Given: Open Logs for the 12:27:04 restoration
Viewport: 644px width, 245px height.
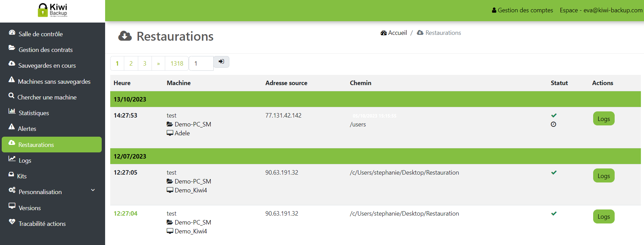Looking at the screenshot, I should [604, 217].
